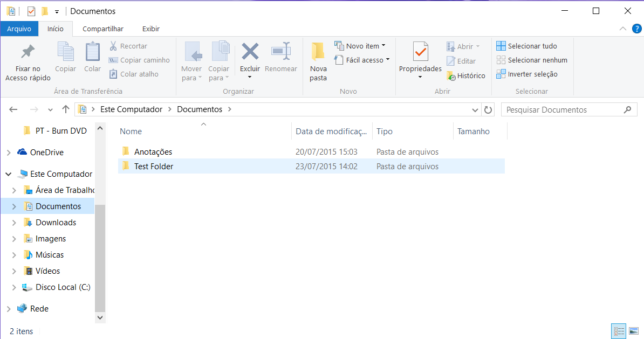
Task: Open the Novo item dropdown
Action: (x=360, y=46)
